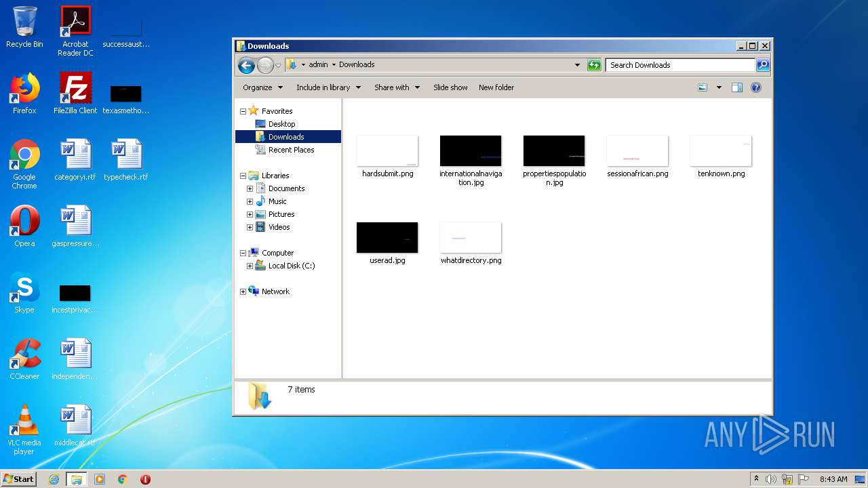Open Recent Places in Favorites
The image size is (868, 488).
291,150
